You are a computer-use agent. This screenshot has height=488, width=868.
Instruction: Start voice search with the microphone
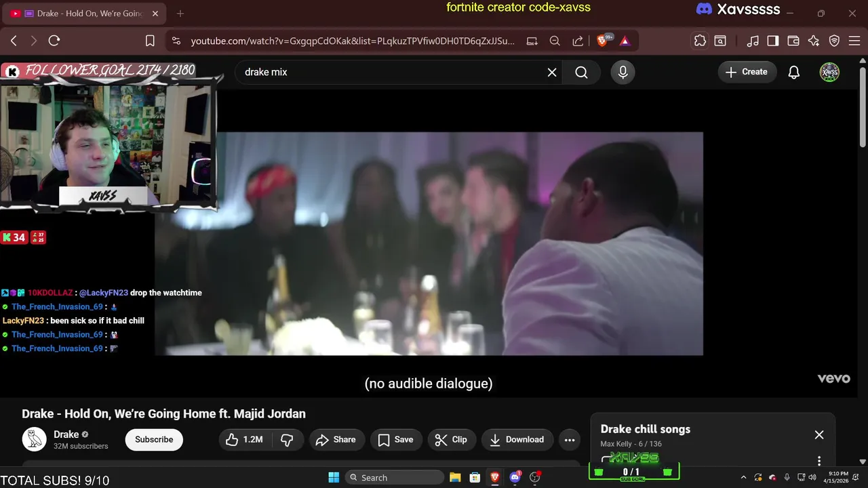(623, 72)
